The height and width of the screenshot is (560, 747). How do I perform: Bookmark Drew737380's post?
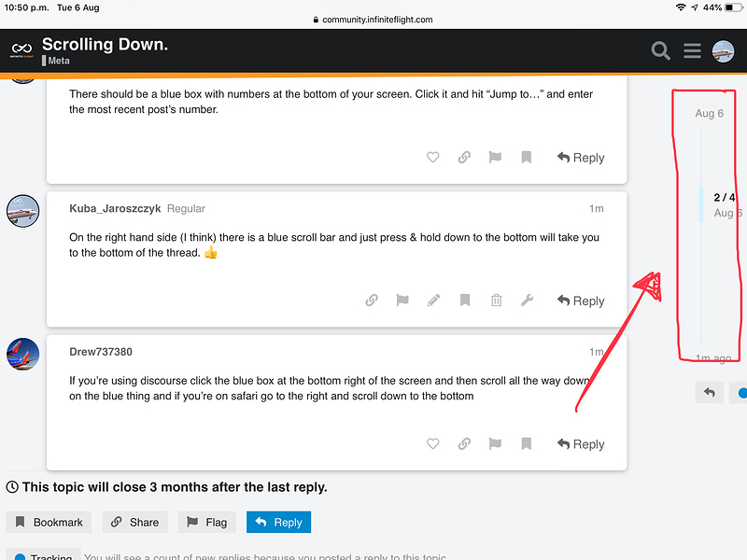[526, 444]
